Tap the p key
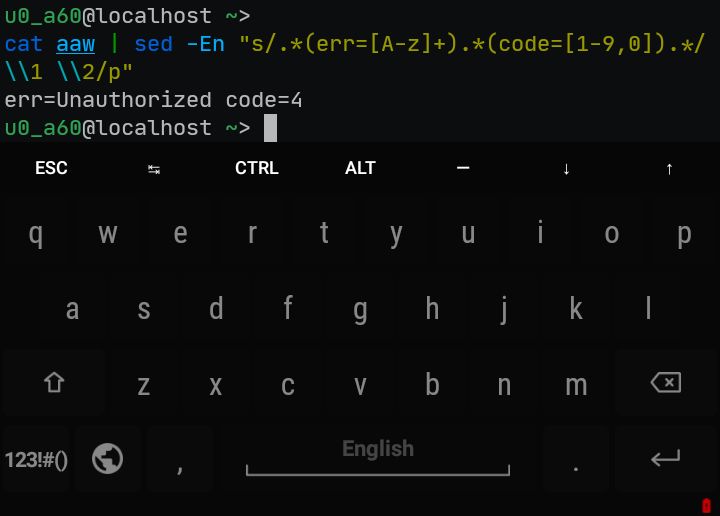This screenshot has width=720, height=516. [x=684, y=234]
